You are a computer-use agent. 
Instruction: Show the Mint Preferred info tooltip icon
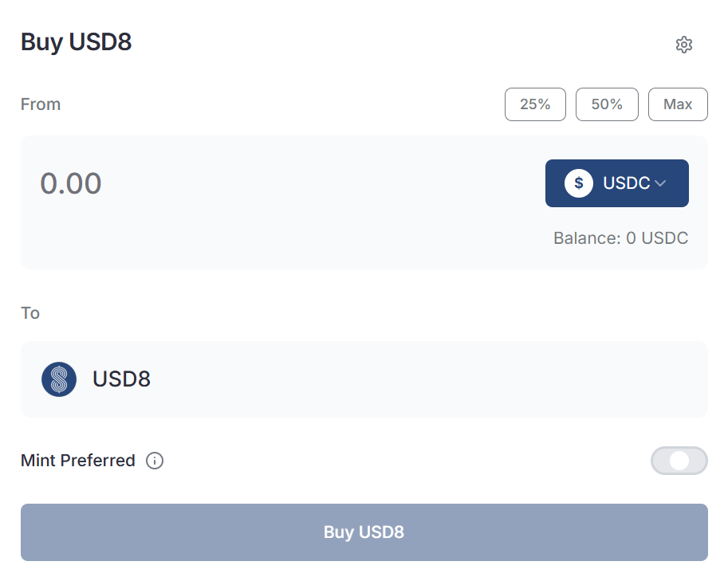(155, 461)
